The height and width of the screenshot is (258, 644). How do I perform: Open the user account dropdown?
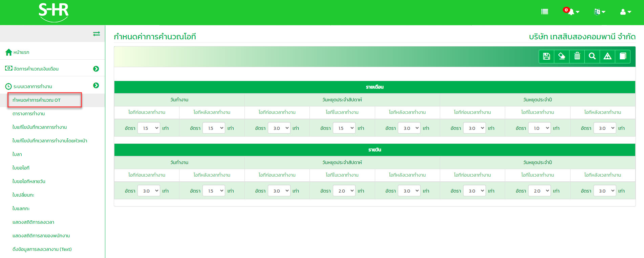pos(625,12)
